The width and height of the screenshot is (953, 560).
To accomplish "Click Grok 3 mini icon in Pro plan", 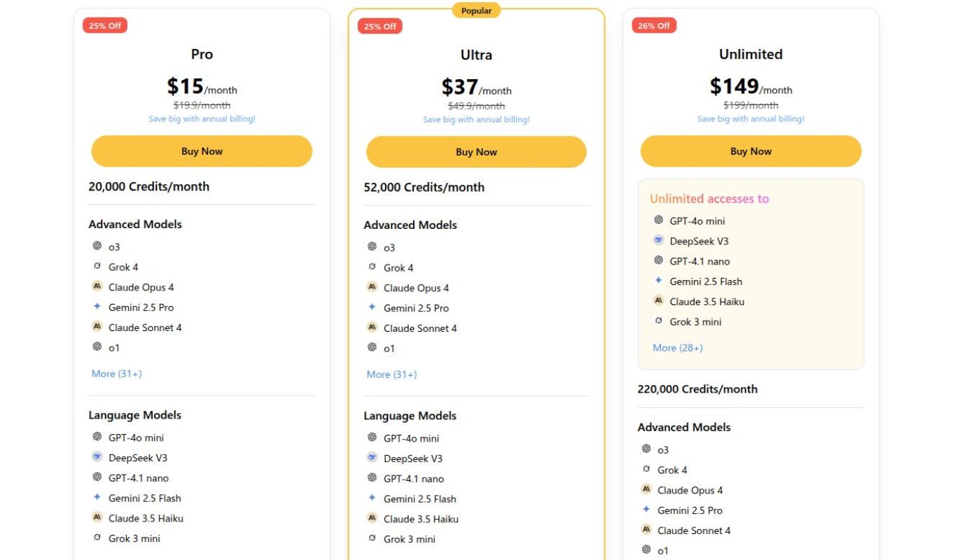I will click(x=97, y=538).
